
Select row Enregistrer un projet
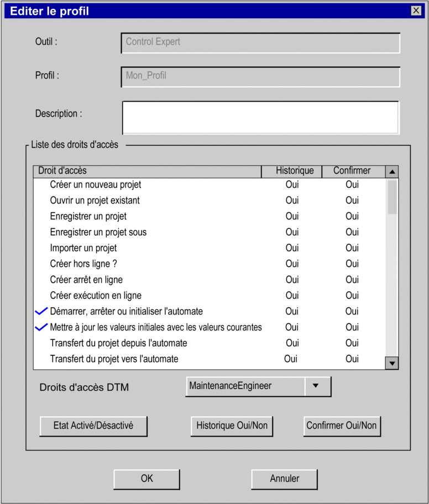210,216
